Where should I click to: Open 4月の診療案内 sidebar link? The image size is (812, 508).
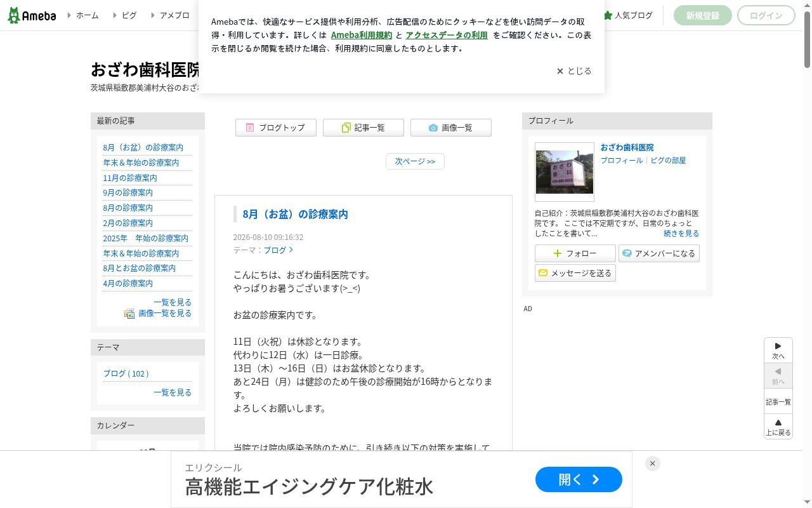(x=128, y=283)
